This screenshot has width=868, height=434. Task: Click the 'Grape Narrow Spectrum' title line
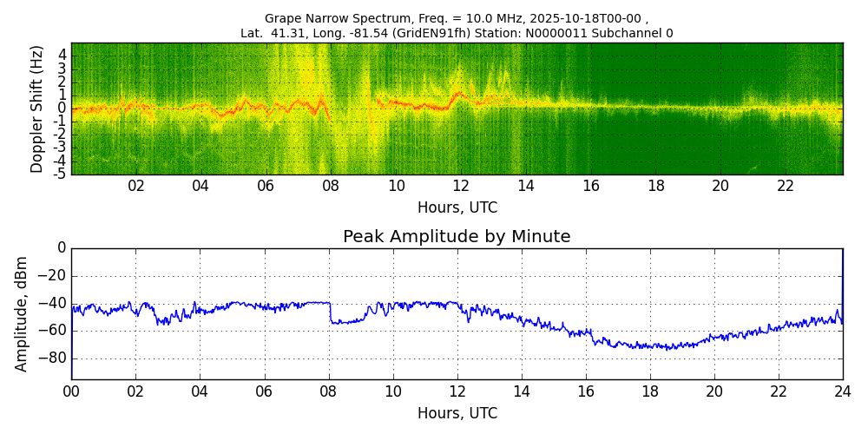[457, 18]
